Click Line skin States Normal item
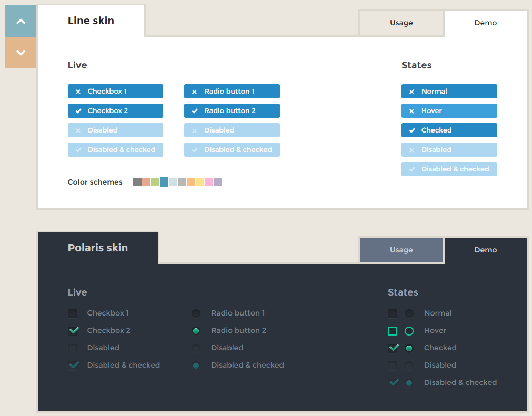 (449, 91)
